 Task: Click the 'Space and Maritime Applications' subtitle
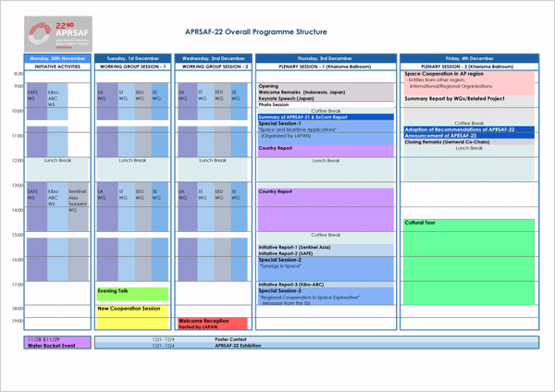(298, 129)
